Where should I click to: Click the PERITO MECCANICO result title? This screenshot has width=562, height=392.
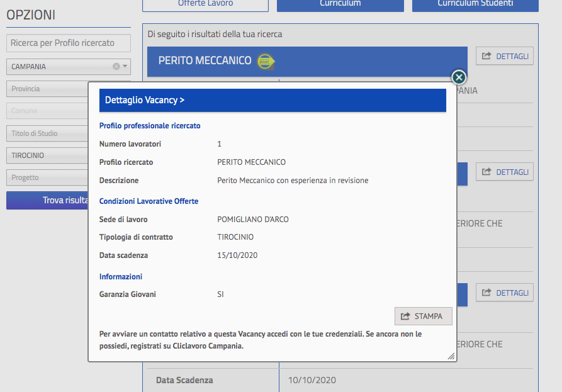(205, 60)
